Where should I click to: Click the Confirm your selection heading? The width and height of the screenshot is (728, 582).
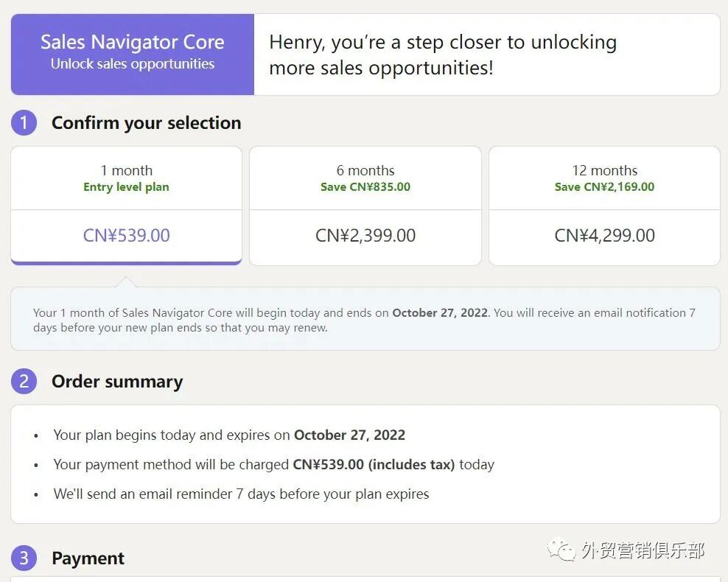point(146,123)
